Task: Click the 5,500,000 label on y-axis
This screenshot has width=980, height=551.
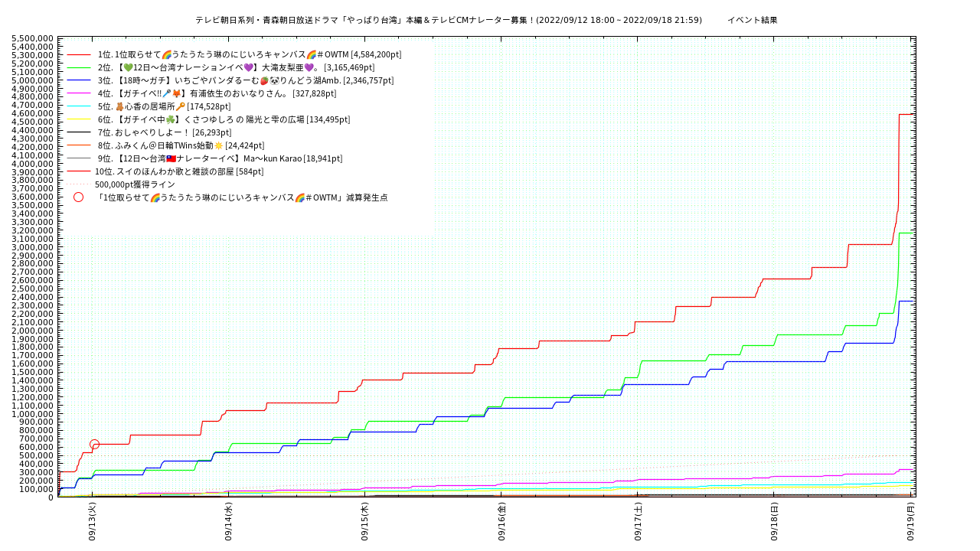Action: 33,38
